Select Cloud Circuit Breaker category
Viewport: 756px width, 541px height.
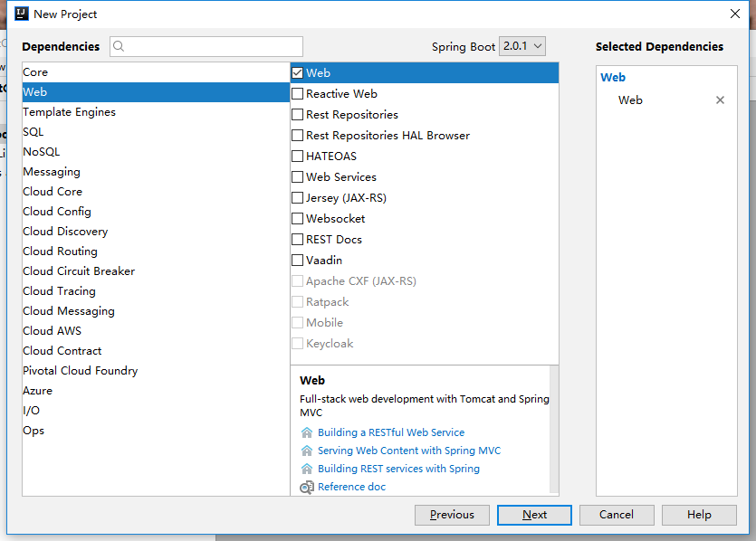tap(156, 271)
